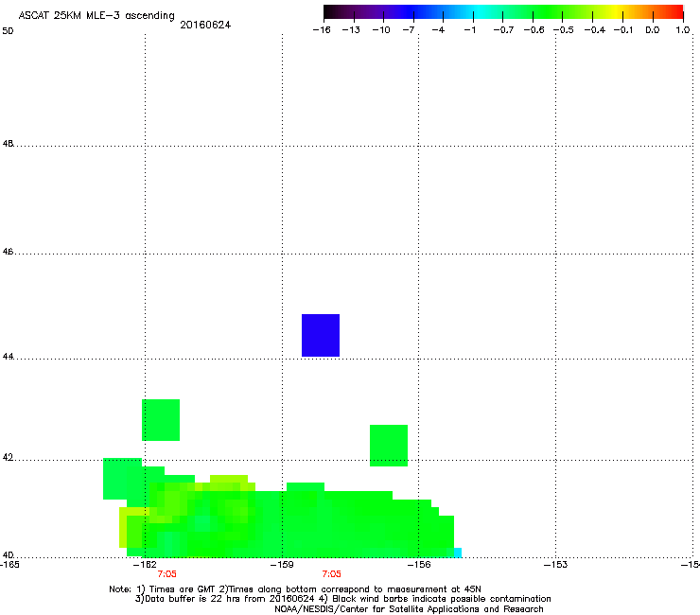The width and height of the screenshot is (700, 615).
Task: Click the green data square near -162, 43N
Action: point(161,420)
